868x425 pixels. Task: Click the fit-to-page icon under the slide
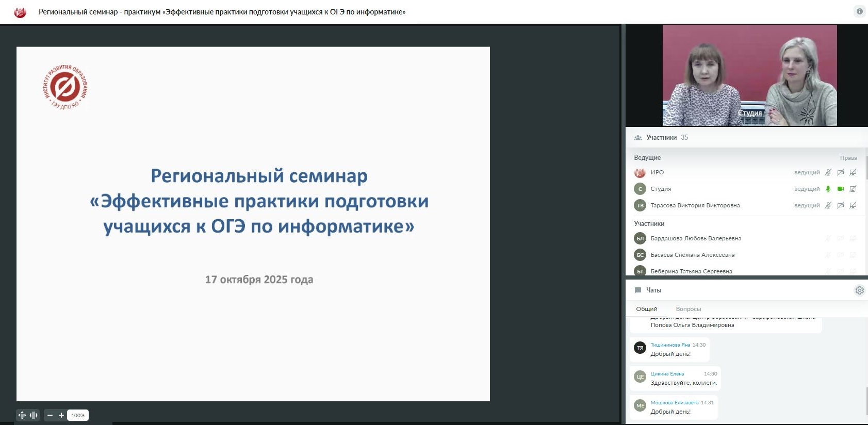(x=22, y=415)
